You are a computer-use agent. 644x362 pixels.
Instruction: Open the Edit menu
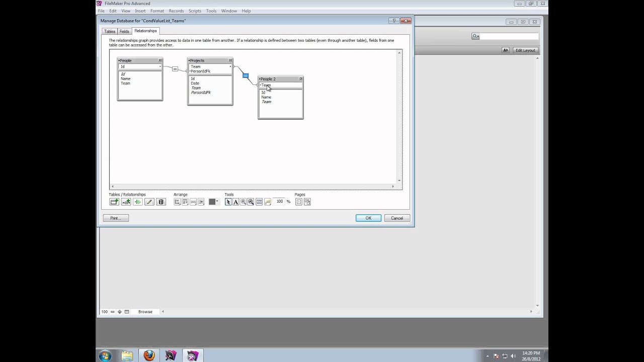[x=113, y=11]
